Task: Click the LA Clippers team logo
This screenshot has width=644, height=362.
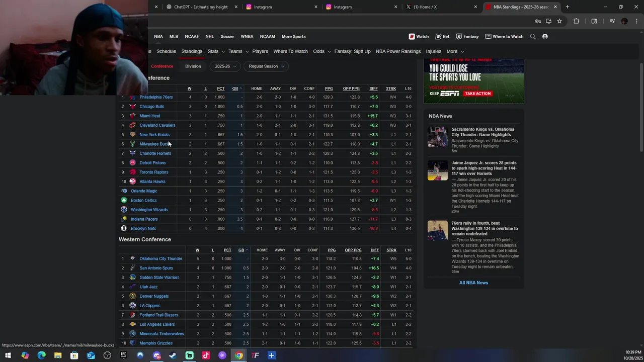Action: (x=133, y=306)
